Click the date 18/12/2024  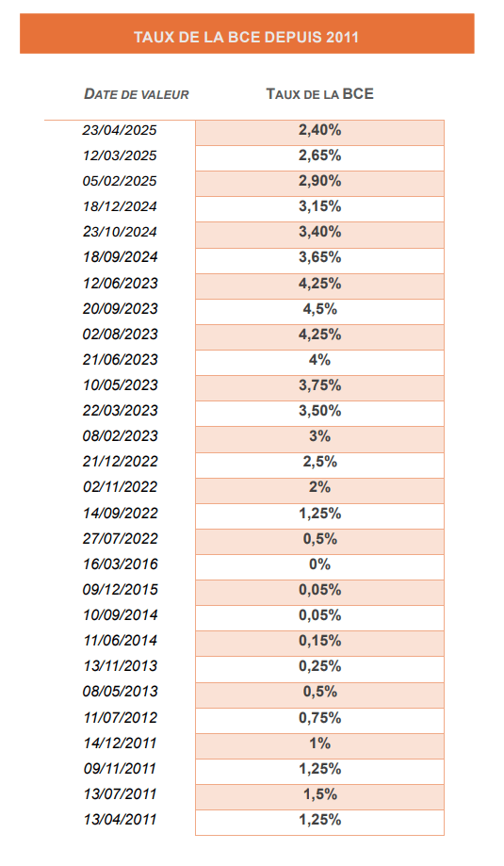(x=120, y=206)
